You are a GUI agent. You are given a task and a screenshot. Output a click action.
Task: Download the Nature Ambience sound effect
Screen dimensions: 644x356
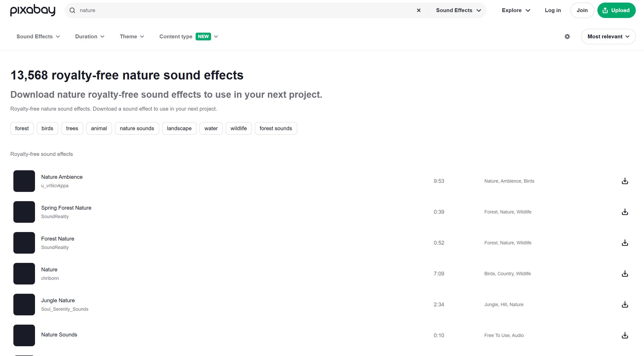tap(625, 181)
